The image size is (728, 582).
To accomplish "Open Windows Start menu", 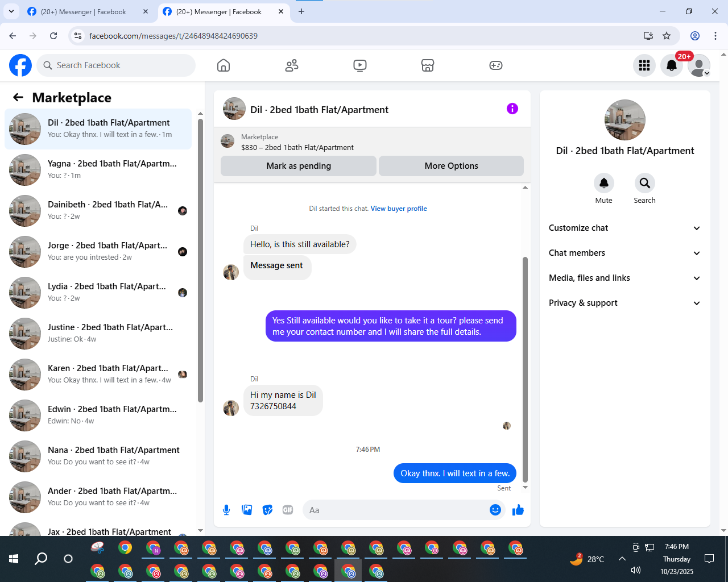I will pos(14,559).
